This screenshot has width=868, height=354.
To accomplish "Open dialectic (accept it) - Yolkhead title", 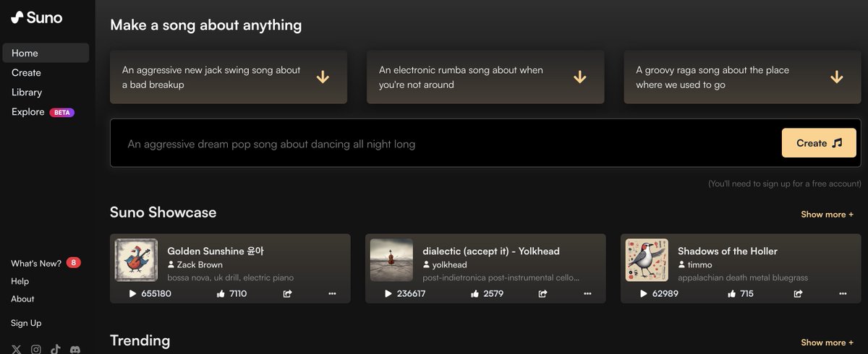I will (491, 251).
